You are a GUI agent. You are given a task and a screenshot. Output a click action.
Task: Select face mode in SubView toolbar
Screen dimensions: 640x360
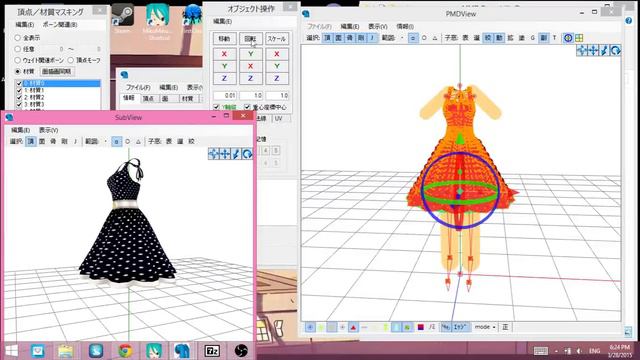(42, 141)
